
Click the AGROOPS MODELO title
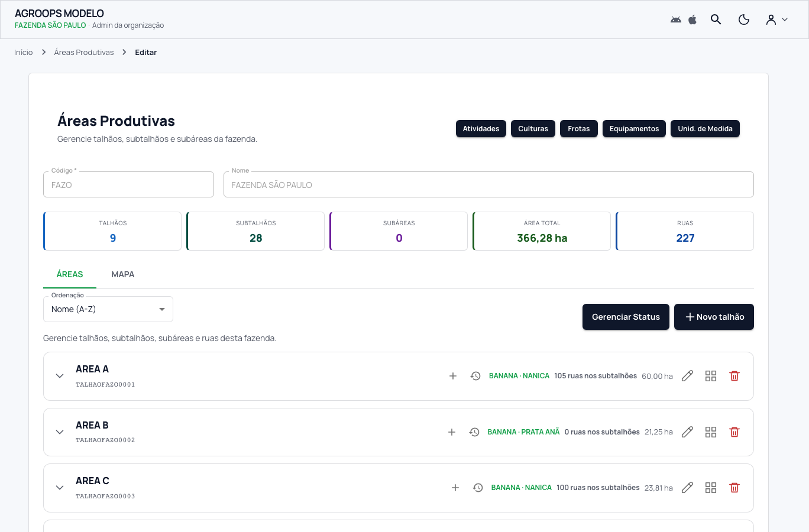[59, 14]
